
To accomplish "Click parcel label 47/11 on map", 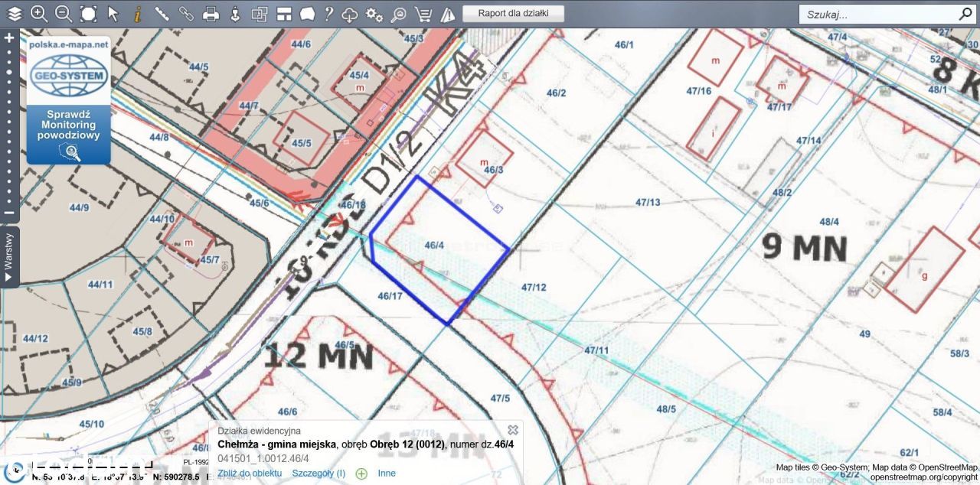I will 596,350.
